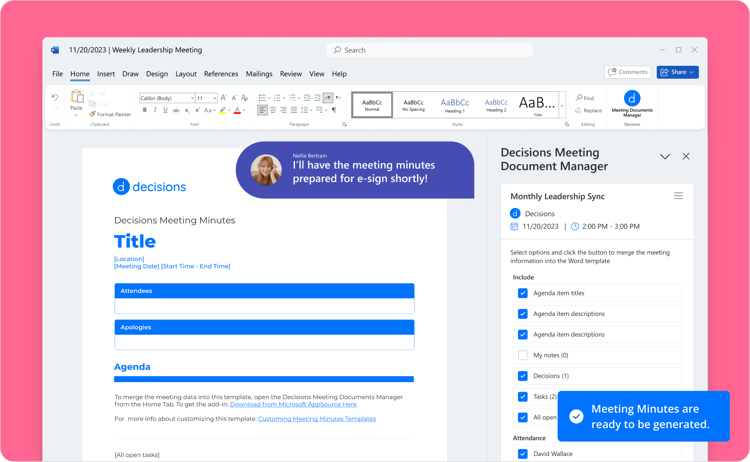750x462 pixels.
Task: Open the Comments pane
Action: [x=628, y=72]
